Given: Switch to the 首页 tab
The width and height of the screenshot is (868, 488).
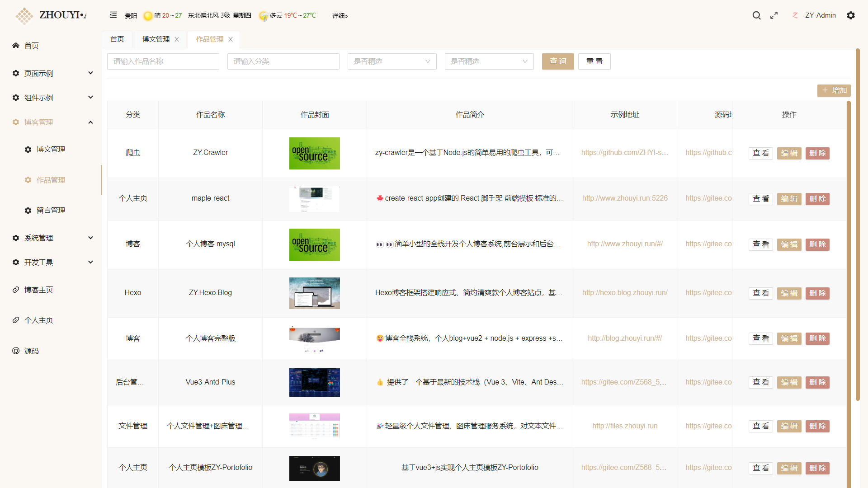Looking at the screenshot, I should 117,39.
